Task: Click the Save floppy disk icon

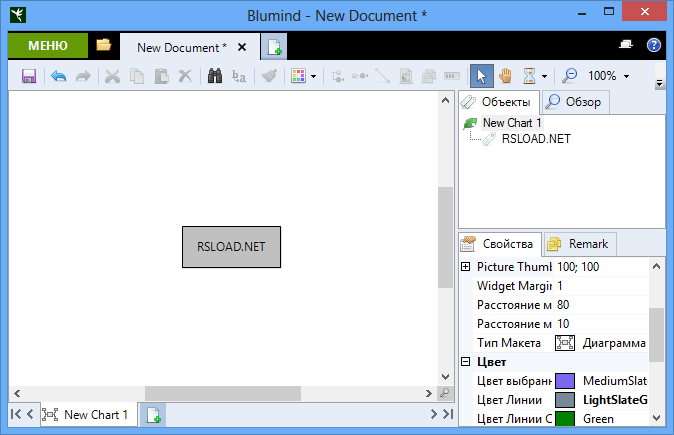Action: coord(29,76)
